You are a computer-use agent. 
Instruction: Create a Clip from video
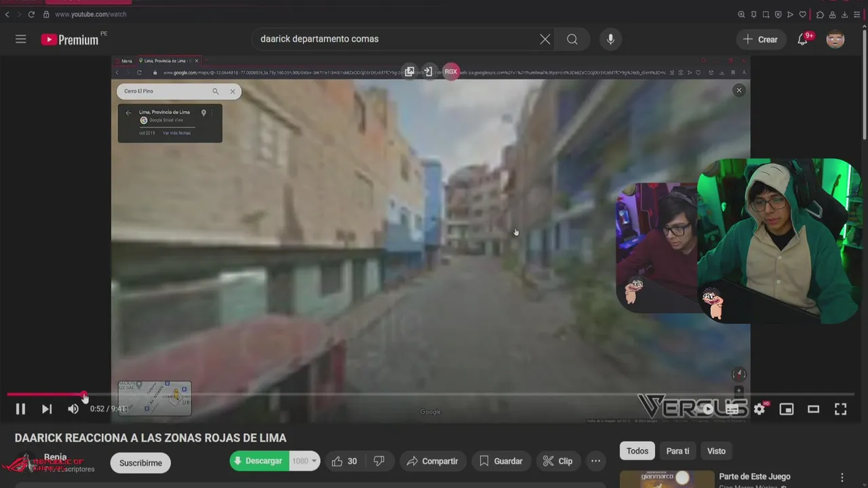pyautogui.click(x=558, y=461)
